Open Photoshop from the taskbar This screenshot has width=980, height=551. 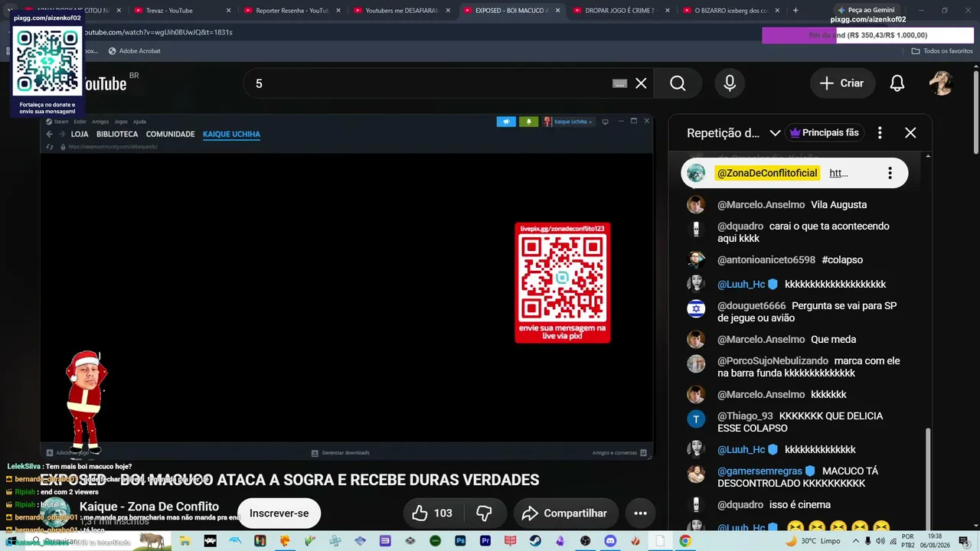point(460,541)
